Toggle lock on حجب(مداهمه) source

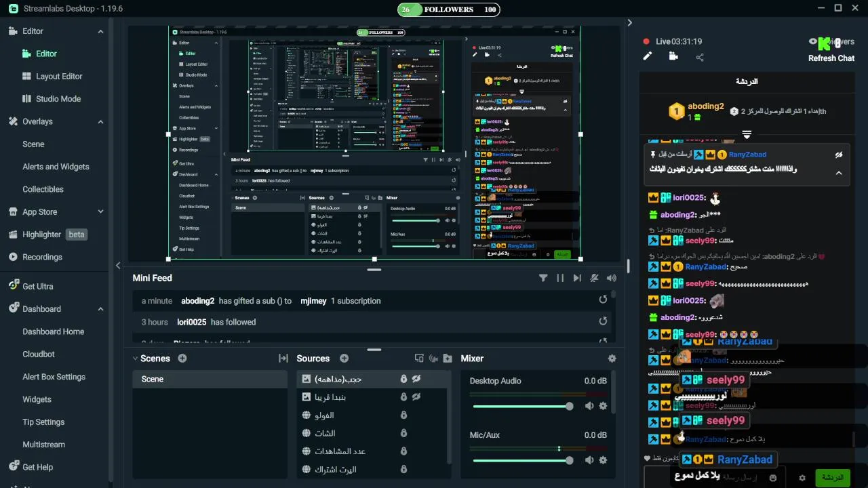click(x=403, y=379)
